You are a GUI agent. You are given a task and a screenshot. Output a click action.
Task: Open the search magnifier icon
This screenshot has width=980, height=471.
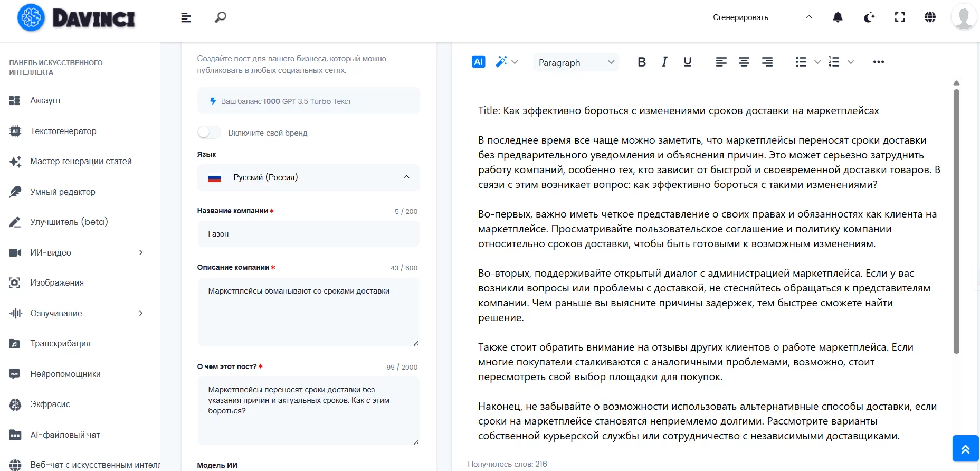(x=220, y=17)
